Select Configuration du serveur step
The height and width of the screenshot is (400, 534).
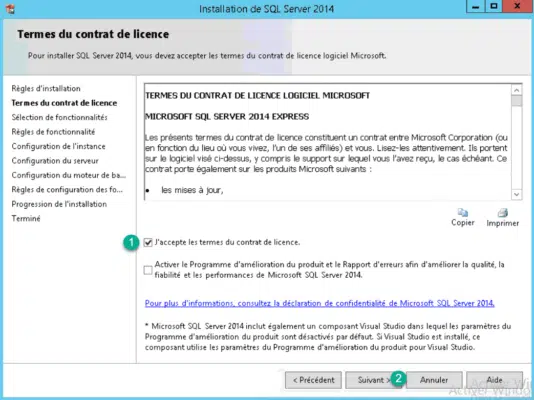55,161
